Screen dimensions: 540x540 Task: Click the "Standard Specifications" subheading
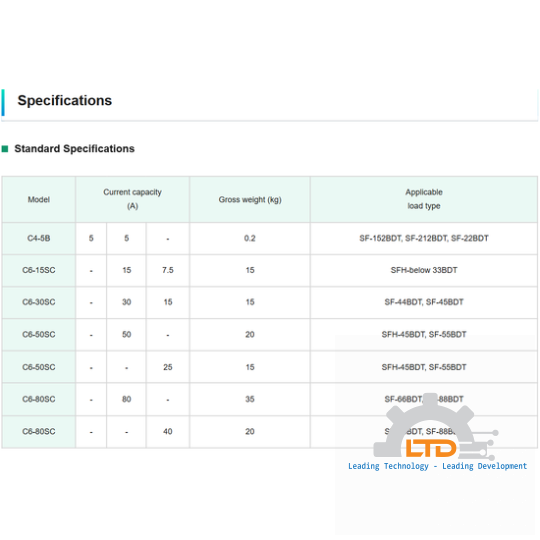(x=74, y=149)
